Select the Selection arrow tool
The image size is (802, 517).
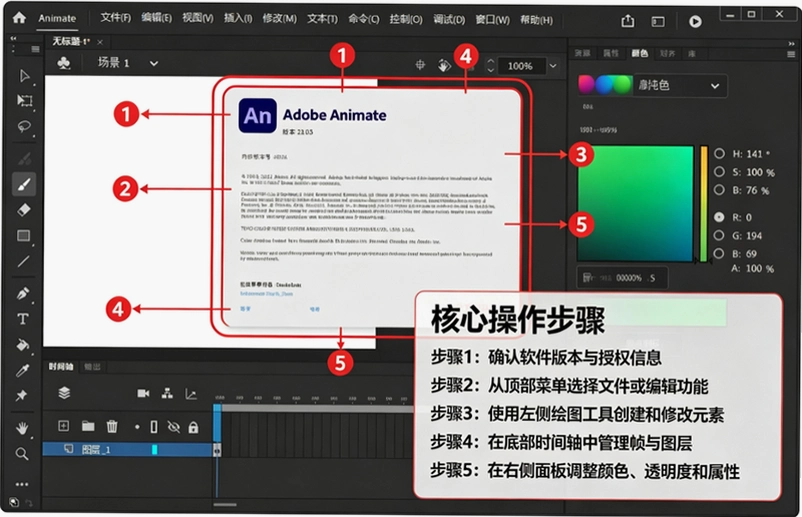pos(24,76)
